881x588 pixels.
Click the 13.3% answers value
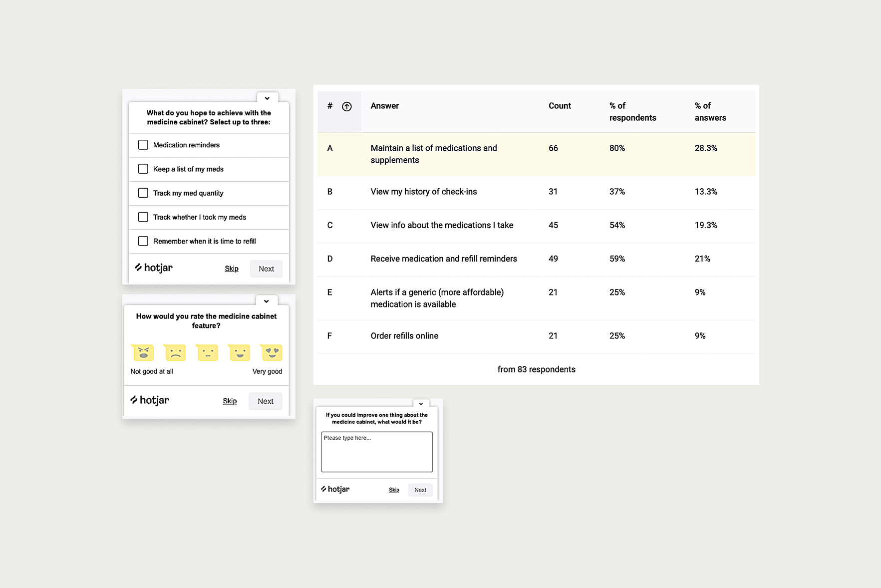click(x=706, y=192)
